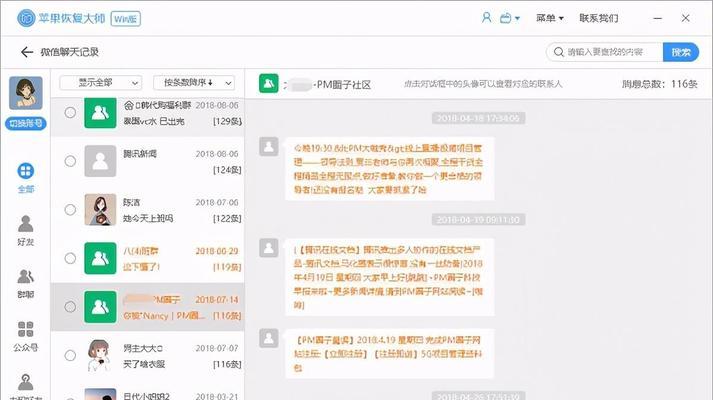
Task: Click green group avatar of the 119条 chat
Action: [100, 258]
